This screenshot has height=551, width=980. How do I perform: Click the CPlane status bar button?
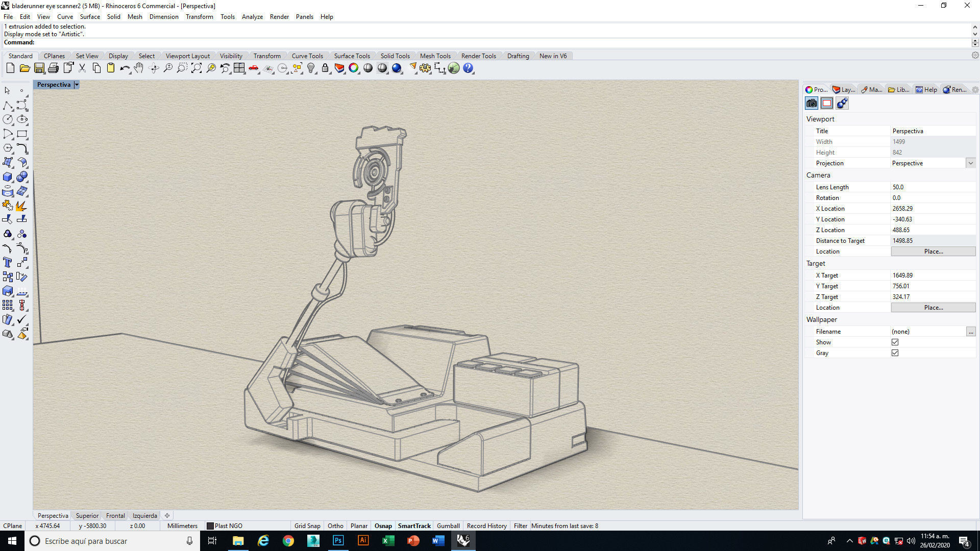[13, 526]
